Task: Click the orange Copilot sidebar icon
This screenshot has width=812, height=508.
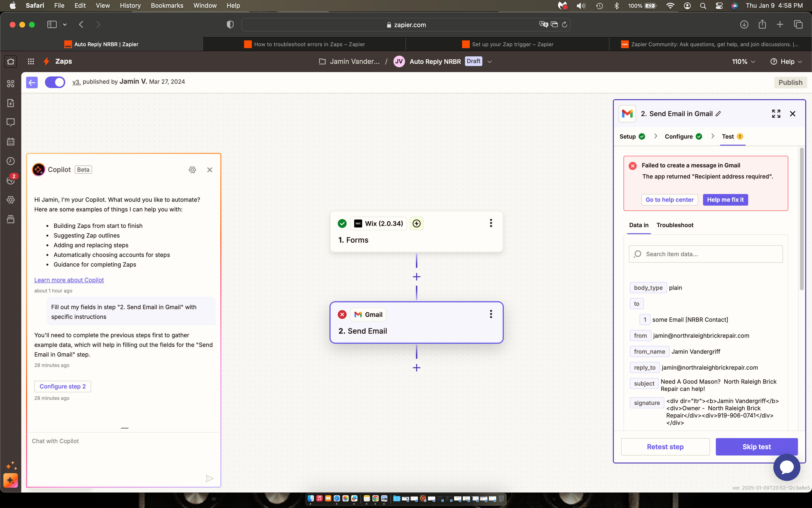Action: (x=11, y=480)
